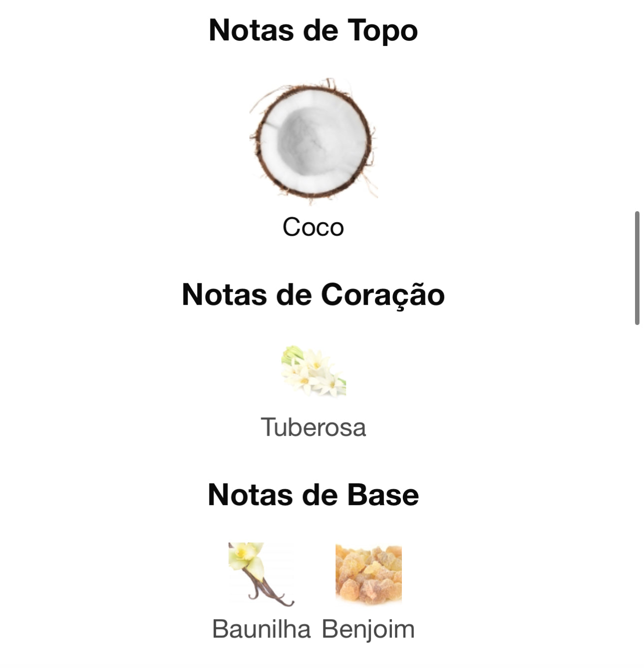Select the Coco note label
Image resolution: width=644 pixels, height=668 pixels.
[313, 227]
